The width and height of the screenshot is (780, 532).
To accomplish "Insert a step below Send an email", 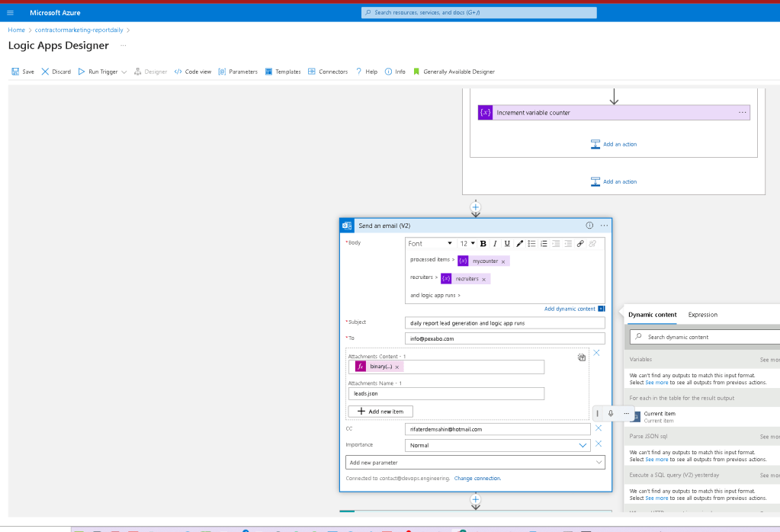I will (x=476, y=499).
